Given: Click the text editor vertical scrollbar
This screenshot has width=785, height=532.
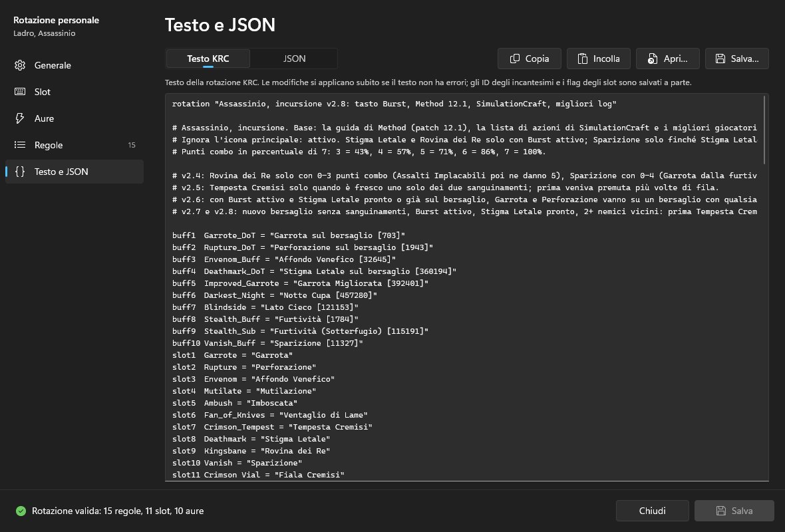Looking at the screenshot, I should [x=764, y=130].
